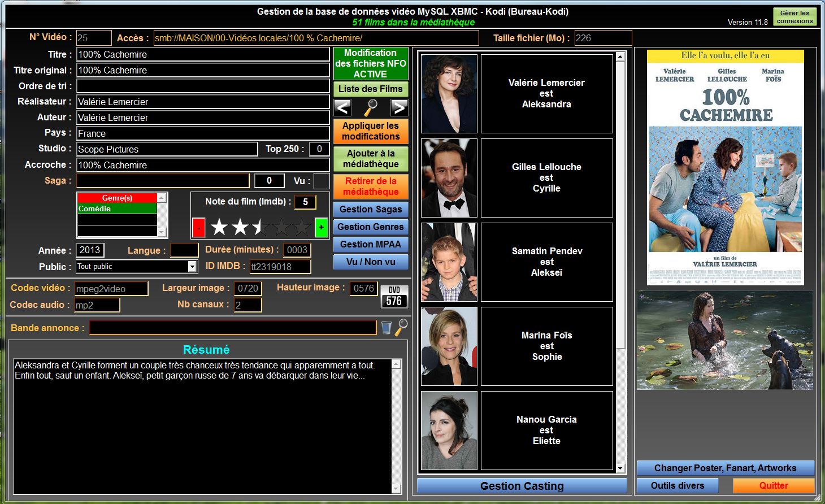
Task: Click the Studio field Scope Pictures
Action: (167, 149)
